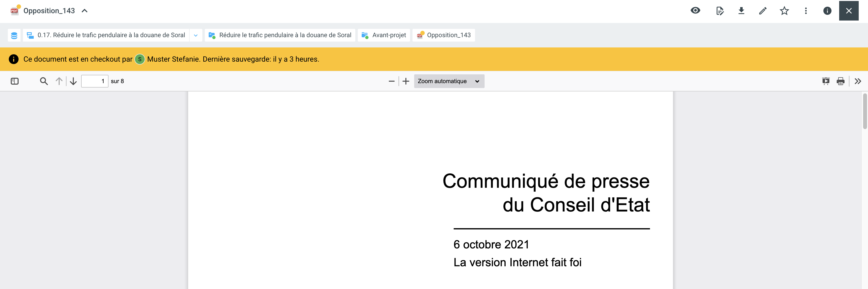Open breadcrumb dropdown next to 0.17 dossier
The height and width of the screenshot is (289, 868).
[196, 35]
